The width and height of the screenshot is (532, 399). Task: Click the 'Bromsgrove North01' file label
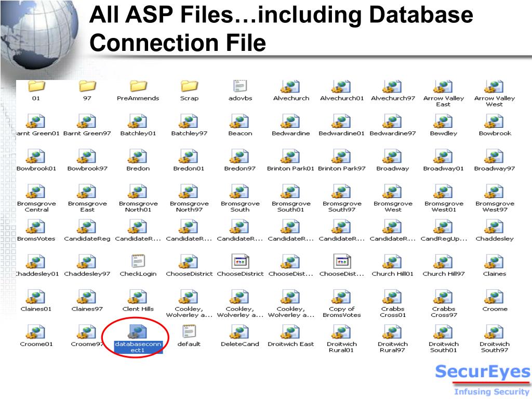[x=138, y=207]
